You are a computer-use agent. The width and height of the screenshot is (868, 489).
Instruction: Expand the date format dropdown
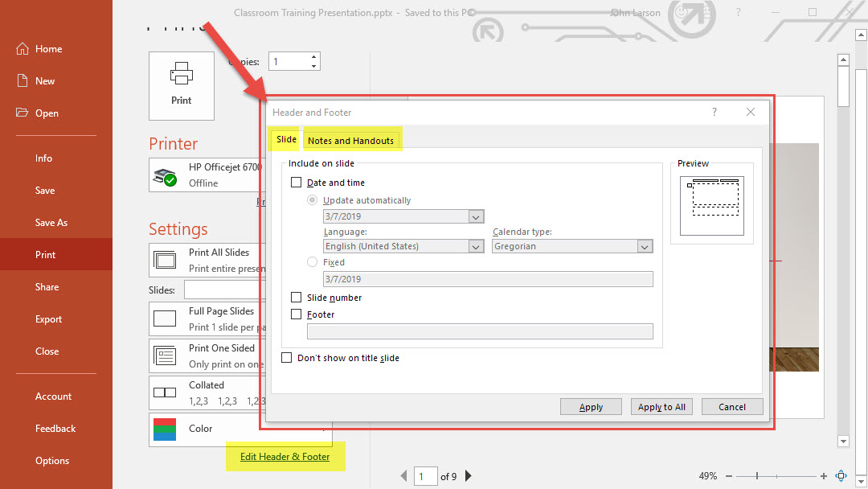pyautogui.click(x=476, y=217)
